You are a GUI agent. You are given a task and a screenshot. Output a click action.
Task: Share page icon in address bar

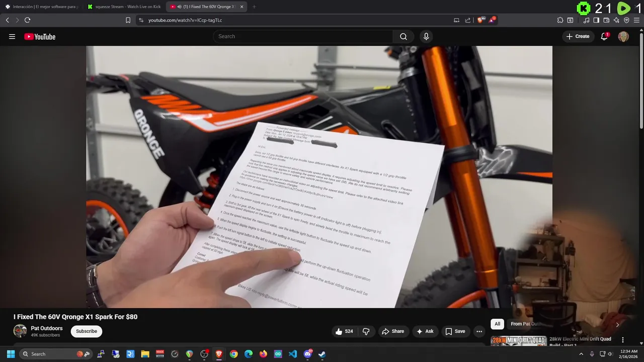point(467,20)
